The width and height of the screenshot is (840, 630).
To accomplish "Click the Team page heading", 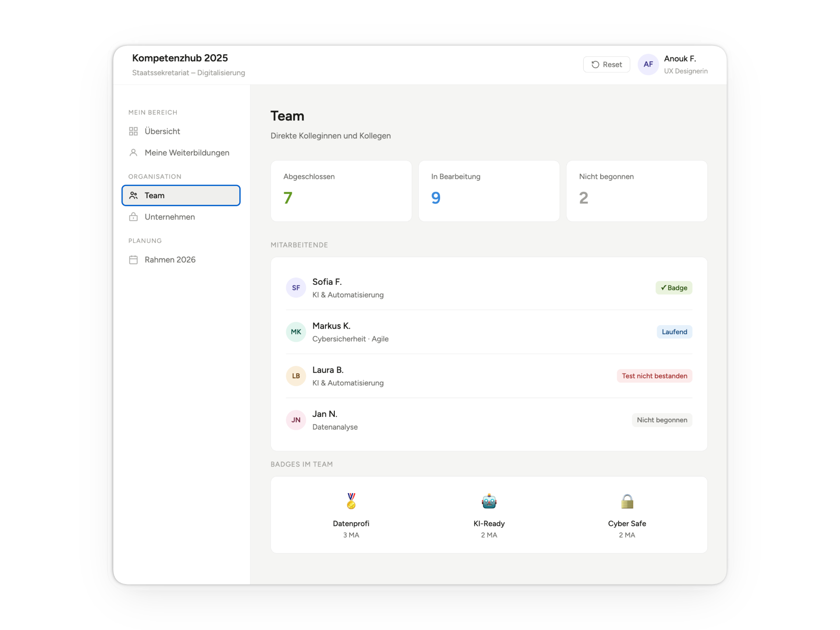I will (287, 116).
